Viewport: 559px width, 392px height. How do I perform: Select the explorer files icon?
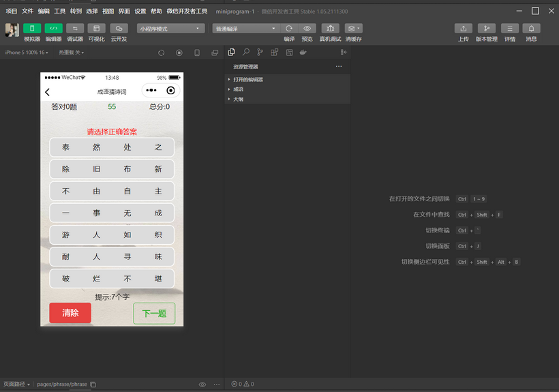pyautogui.click(x=231, y=52)
